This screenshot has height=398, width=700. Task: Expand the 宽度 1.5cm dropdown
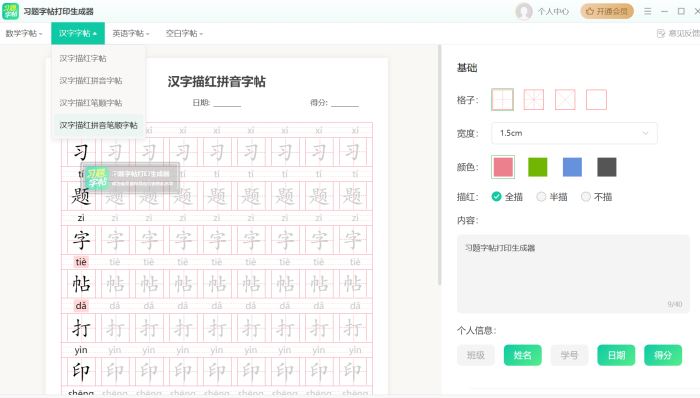574,133
